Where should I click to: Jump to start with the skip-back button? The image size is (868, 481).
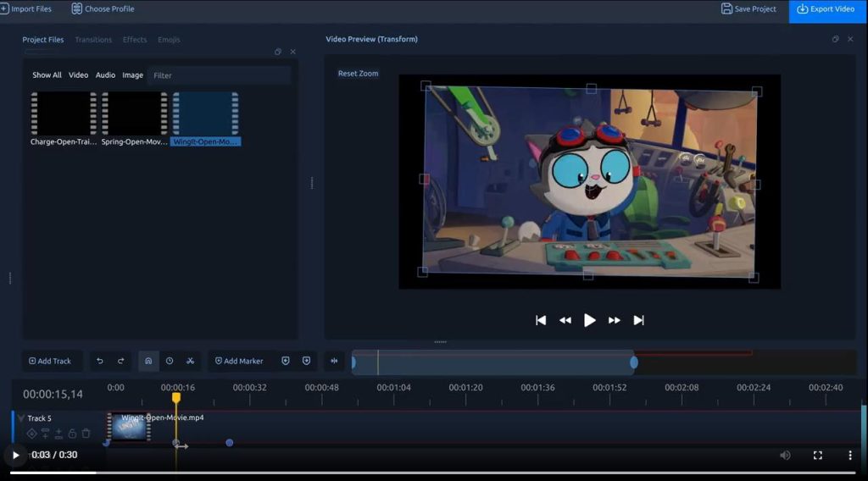click(x=541, y=320)
